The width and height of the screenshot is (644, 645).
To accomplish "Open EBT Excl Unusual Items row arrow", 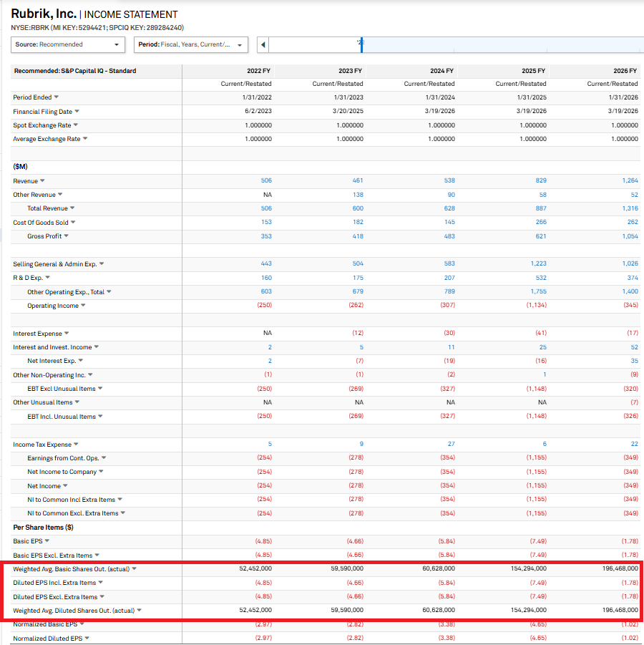I will (100, 388).
